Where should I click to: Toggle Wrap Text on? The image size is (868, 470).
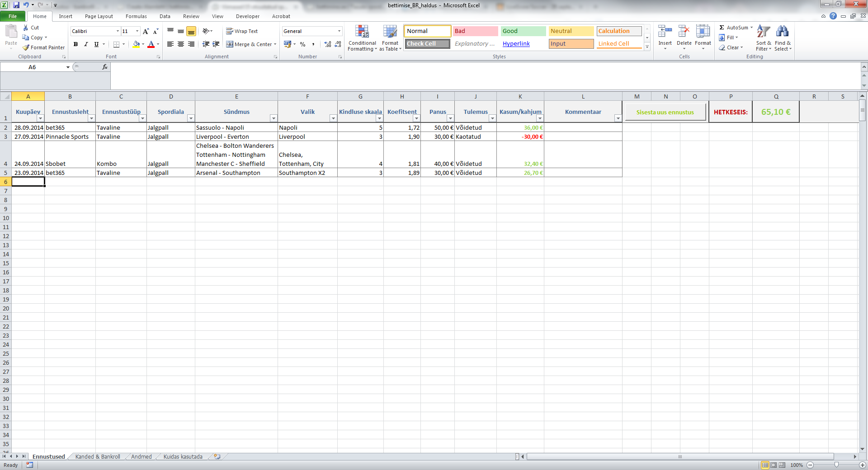pos(241,31)
